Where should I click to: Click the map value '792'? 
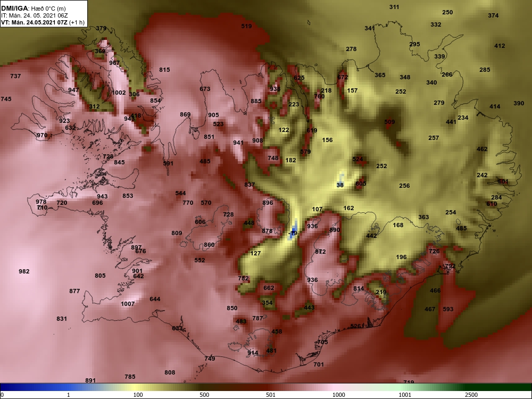click(450, 266)
